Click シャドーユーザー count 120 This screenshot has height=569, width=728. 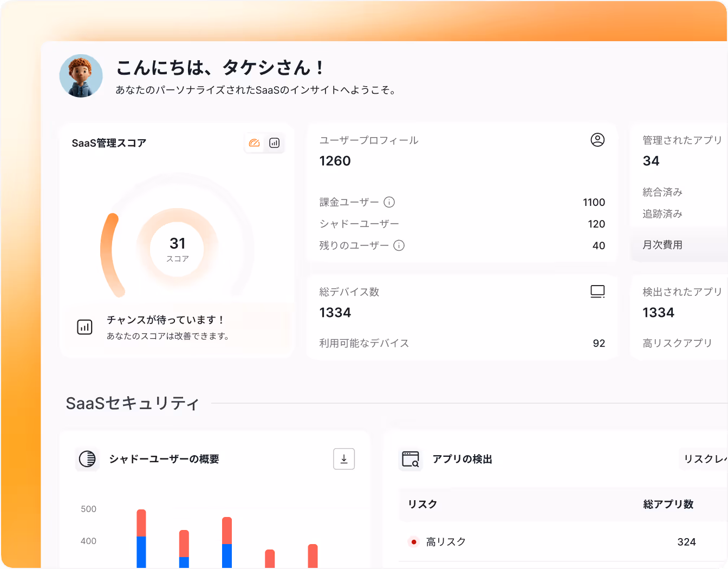pos(596,224)
